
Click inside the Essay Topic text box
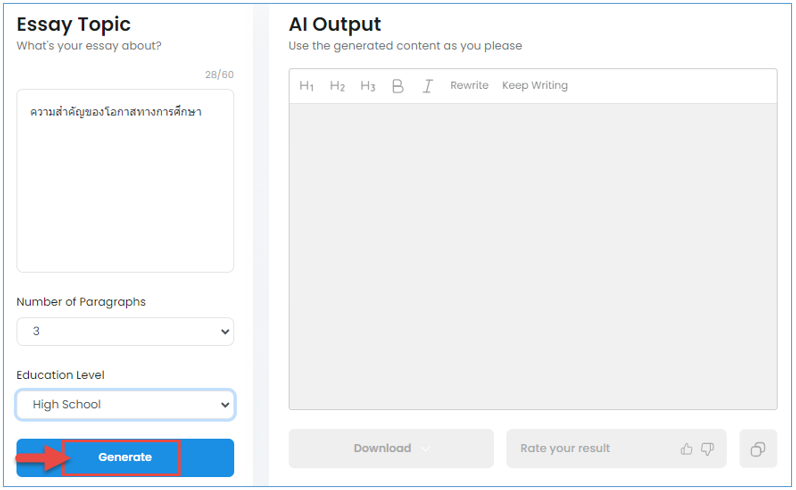click(125, 181)
